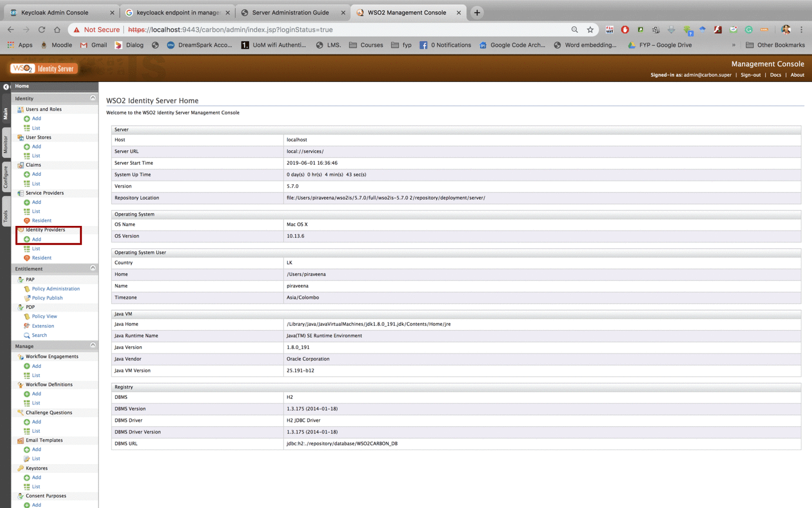Click Add icon under Identity Providers
Viewport: 812px width, 508px height.
[x=27, y=239]
